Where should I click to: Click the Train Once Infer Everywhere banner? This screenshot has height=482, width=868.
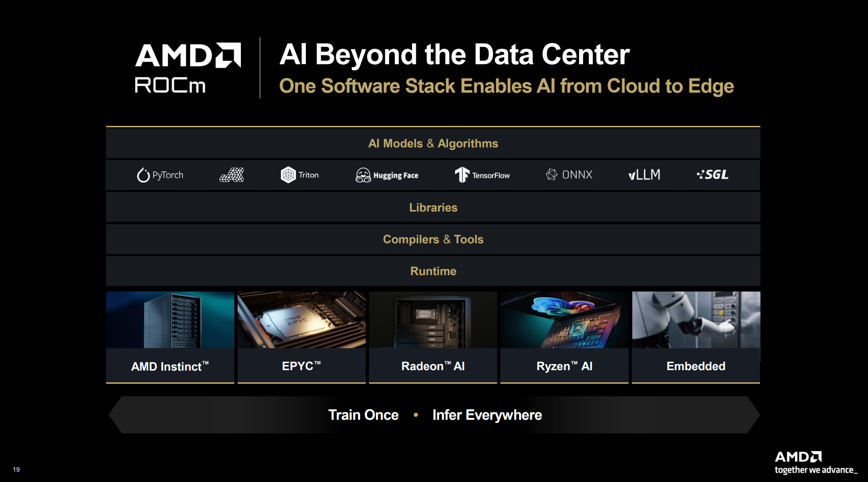coord(434,415)
